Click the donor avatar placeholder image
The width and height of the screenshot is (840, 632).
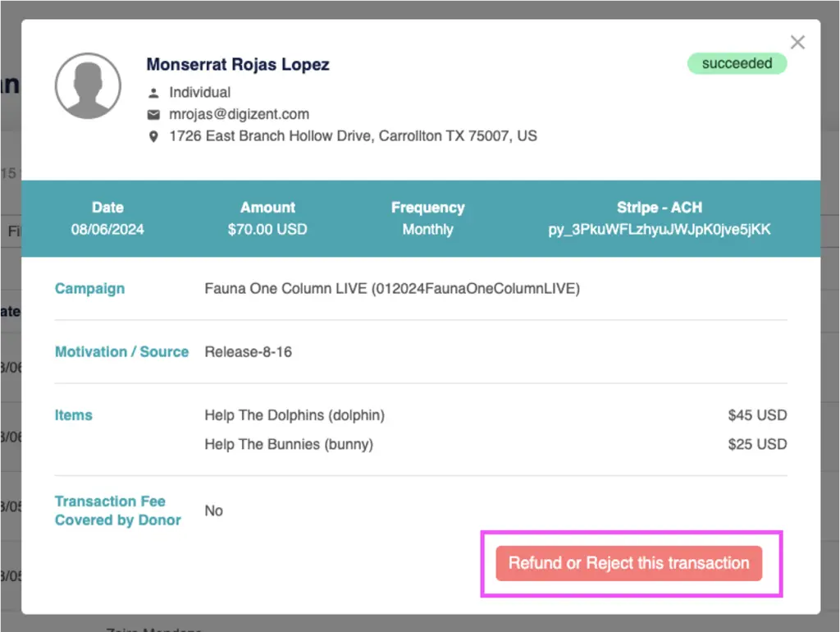pyautogui.click(x=88, y=85)
